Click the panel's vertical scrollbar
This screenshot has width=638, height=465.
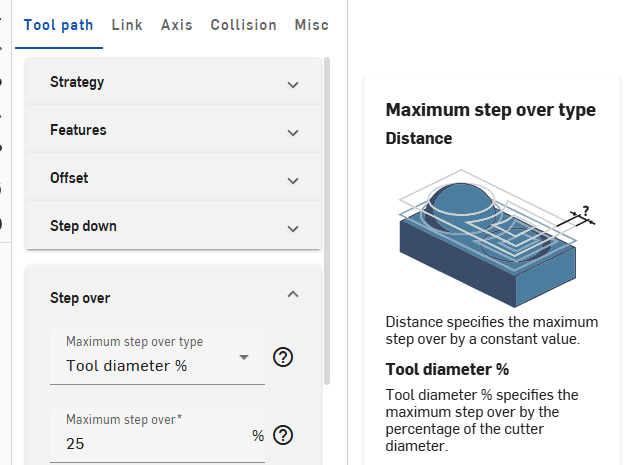point(327,221)
